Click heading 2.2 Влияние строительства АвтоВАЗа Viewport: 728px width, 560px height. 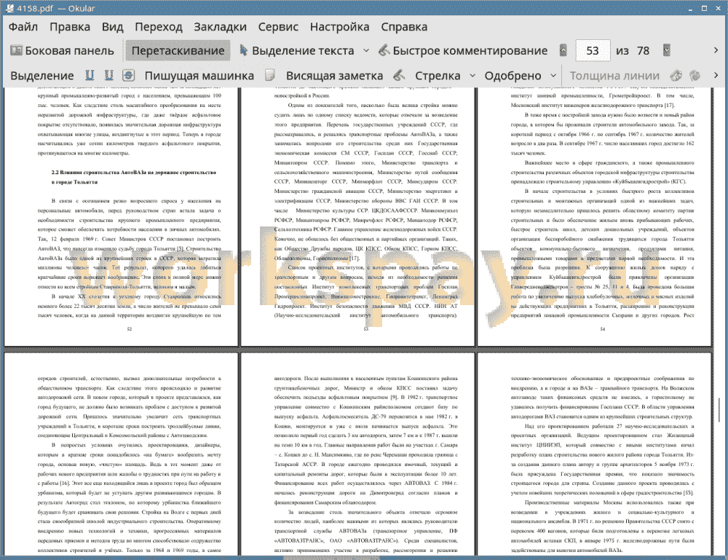pyautogui.click(x=133, y=177)
